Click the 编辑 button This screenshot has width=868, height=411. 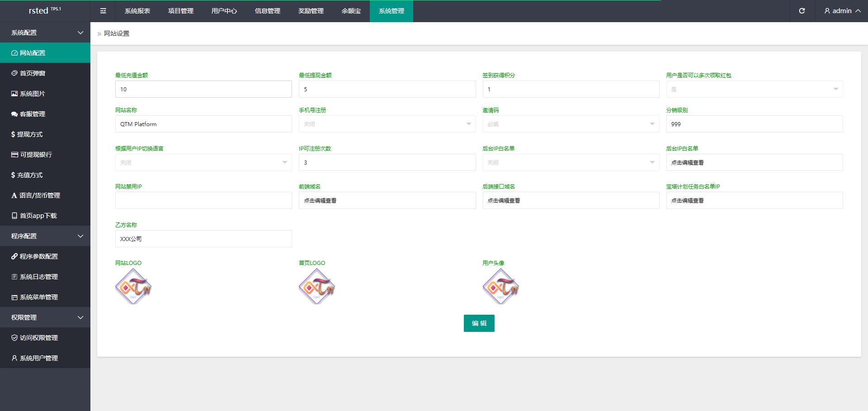click(x=479, y=323)
